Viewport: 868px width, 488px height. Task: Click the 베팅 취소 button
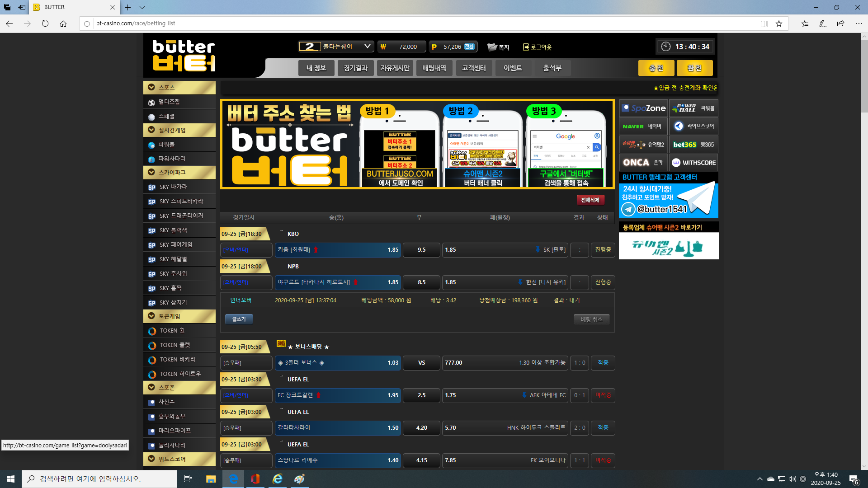[x=591, y=319]
